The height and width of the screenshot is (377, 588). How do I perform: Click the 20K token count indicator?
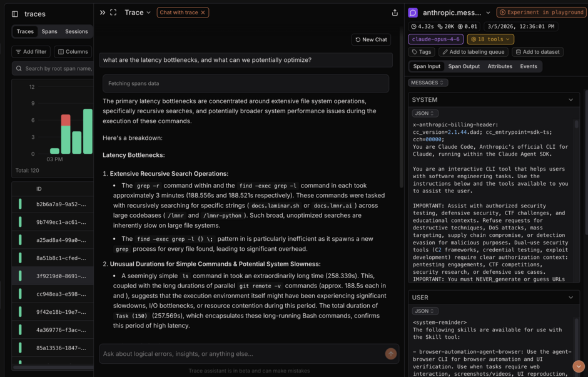[x=445, y=27]
